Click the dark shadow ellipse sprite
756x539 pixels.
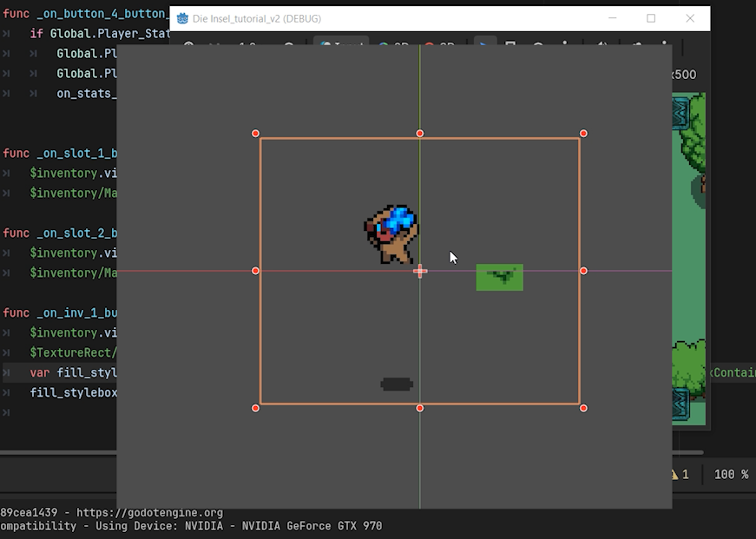point(397,385)
